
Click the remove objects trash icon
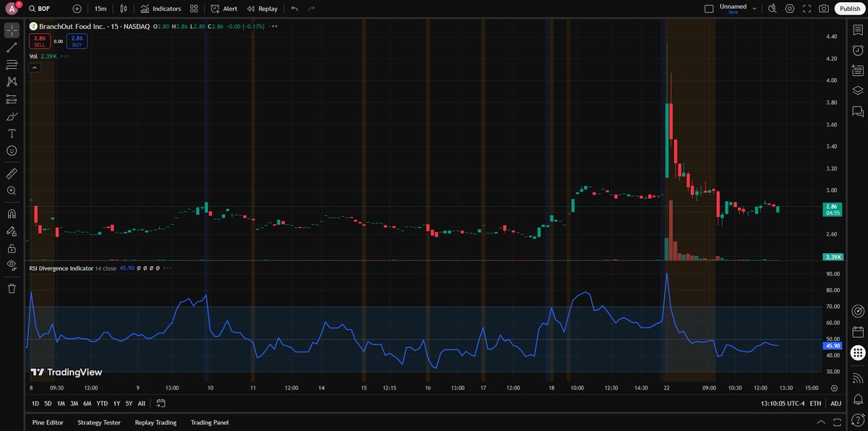(x=12, y=289)
